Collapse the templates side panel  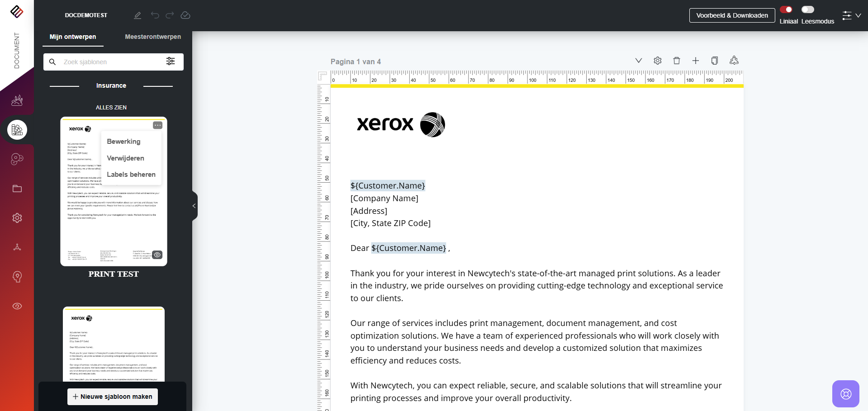(x=194, y=206)
